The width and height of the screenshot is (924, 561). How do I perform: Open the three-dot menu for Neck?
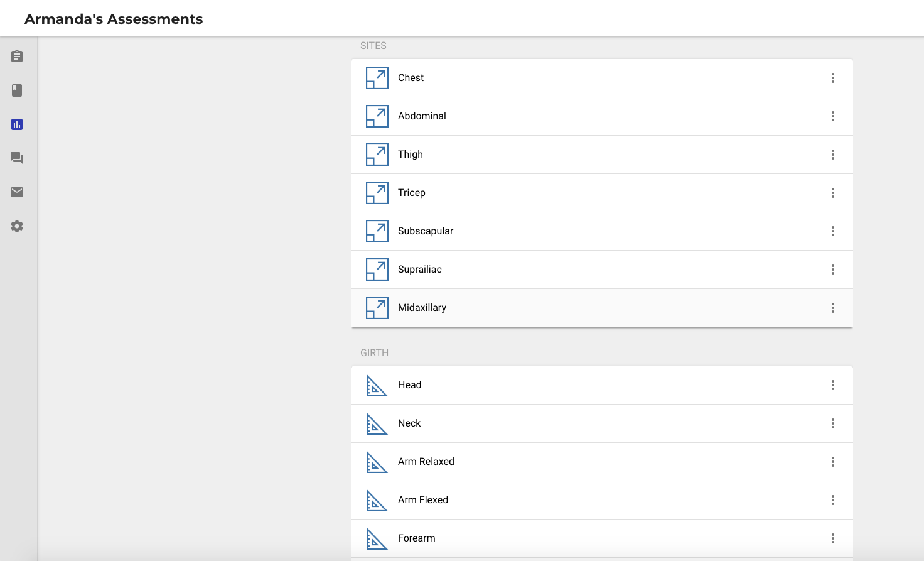(833, 423)
